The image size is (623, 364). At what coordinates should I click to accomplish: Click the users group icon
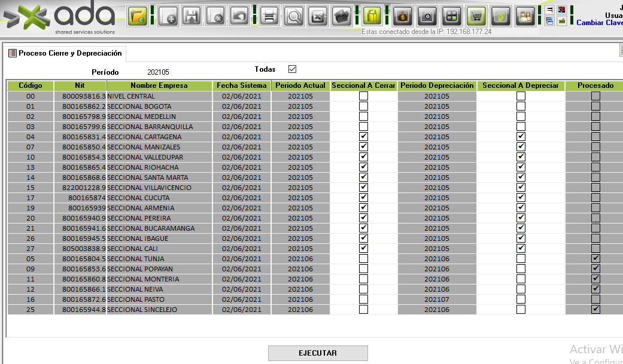(x=525, y=17)
